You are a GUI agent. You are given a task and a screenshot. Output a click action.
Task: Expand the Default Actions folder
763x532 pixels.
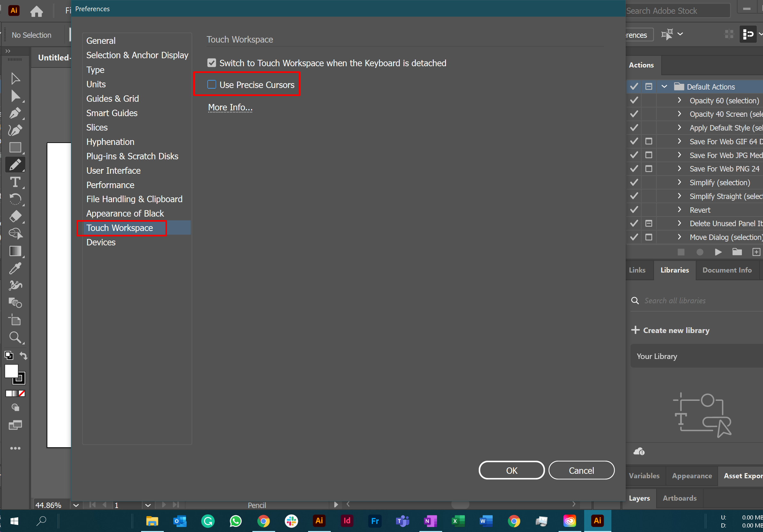664,86
